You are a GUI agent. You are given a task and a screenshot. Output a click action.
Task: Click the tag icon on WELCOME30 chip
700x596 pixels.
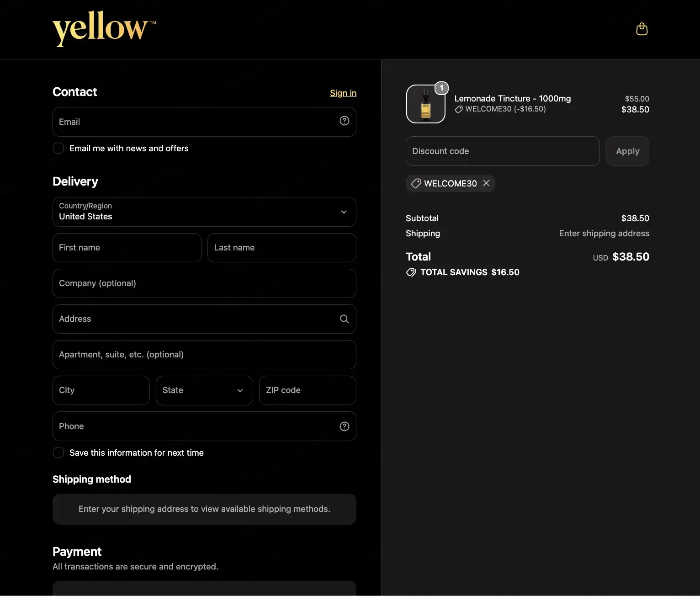click(416, 183)
